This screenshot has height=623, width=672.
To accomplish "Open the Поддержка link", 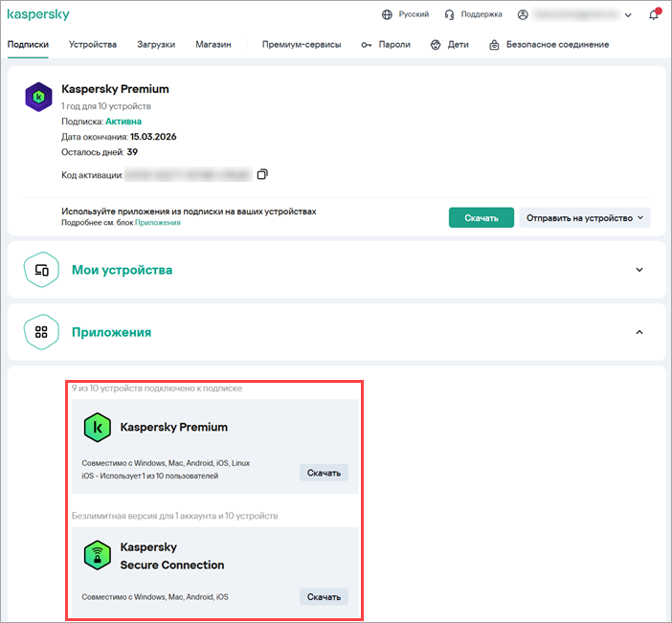I will [482, 14].
